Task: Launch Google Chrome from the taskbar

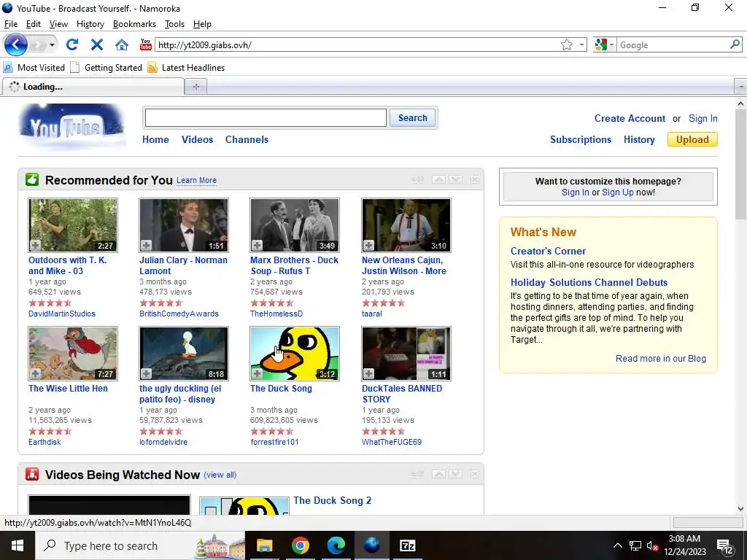Action: pyautogui.click(x=300, y=545)
